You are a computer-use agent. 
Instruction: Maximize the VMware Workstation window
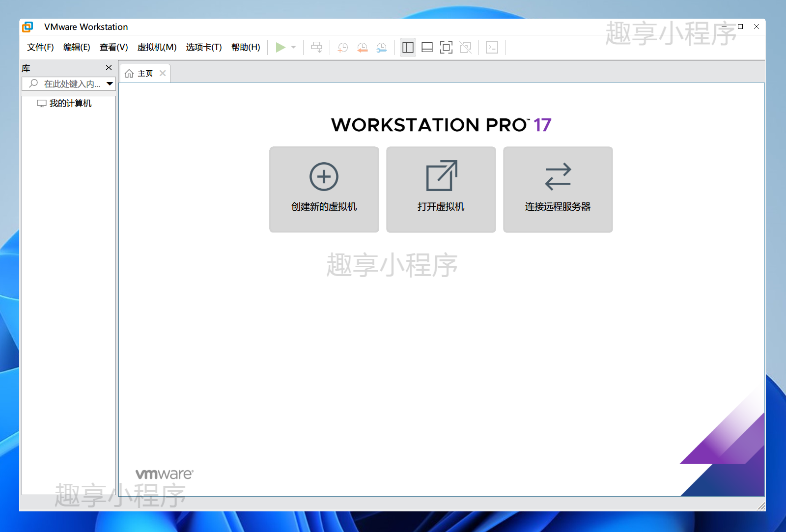(x=740, y=27)
